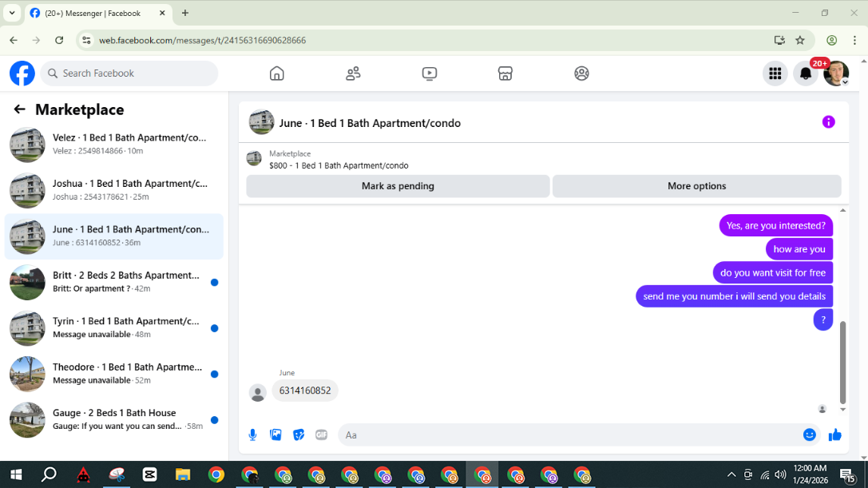Screen dimensions: 868x488
Task: Click the $800 listing title link
Action: click(x=339, y=165)
